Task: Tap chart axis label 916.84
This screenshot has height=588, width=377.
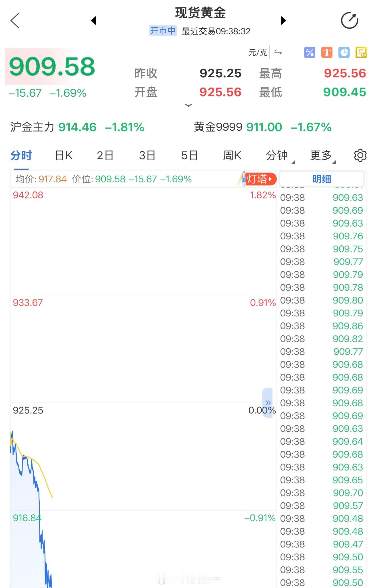Action: coord(27,518)
